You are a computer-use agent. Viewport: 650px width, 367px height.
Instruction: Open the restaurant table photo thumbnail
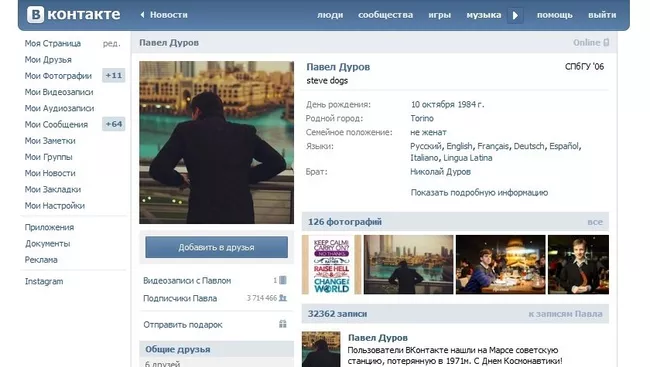(x=501, y=265)
